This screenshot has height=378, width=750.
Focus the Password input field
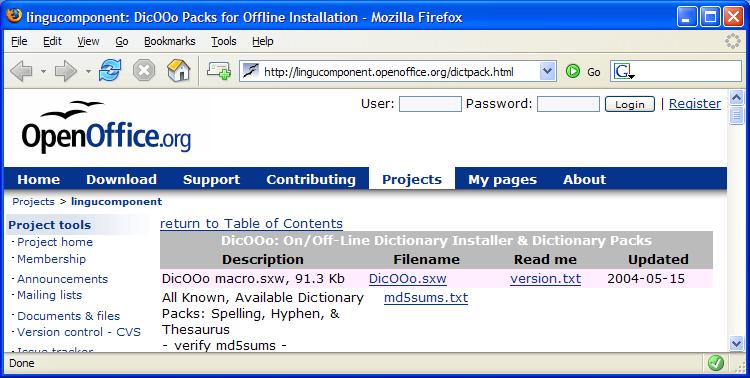tap(568, 104)
